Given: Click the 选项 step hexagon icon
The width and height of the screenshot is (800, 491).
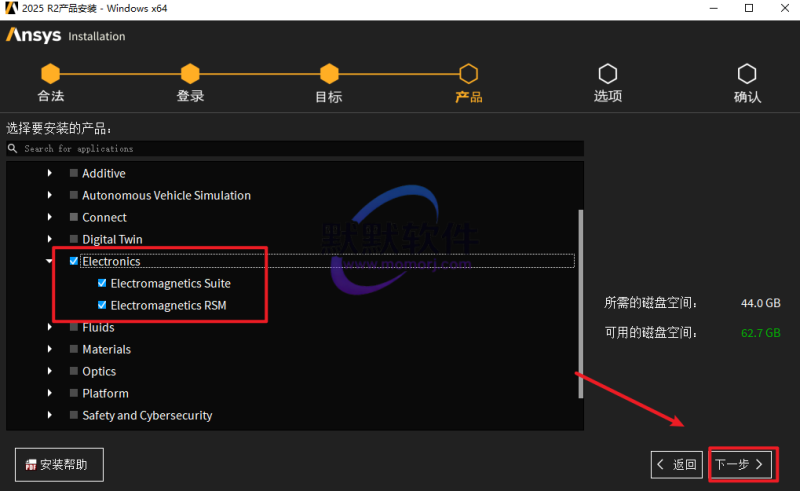Looking at the screenshot, I should (x=607, y=74).
